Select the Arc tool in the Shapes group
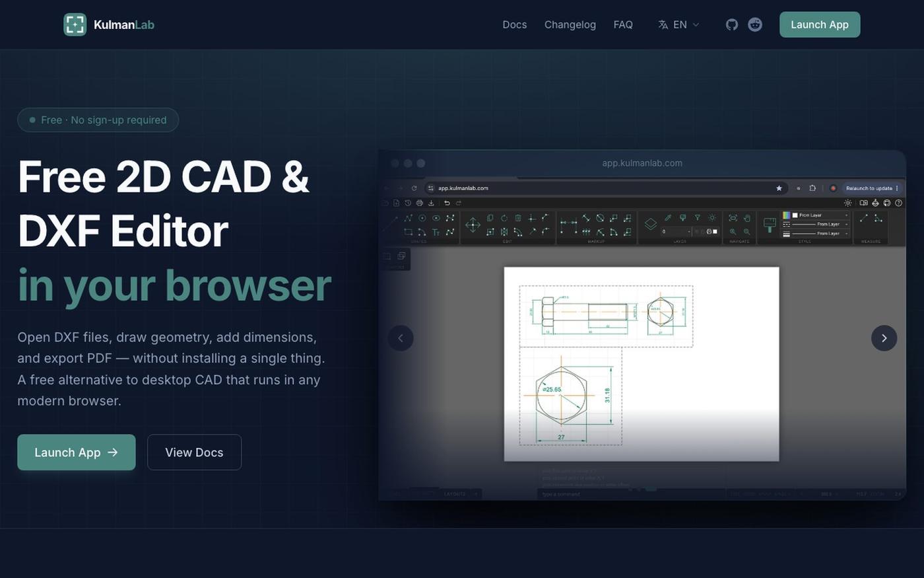Screen dimensions: 924x578 [x=422, y=232]
